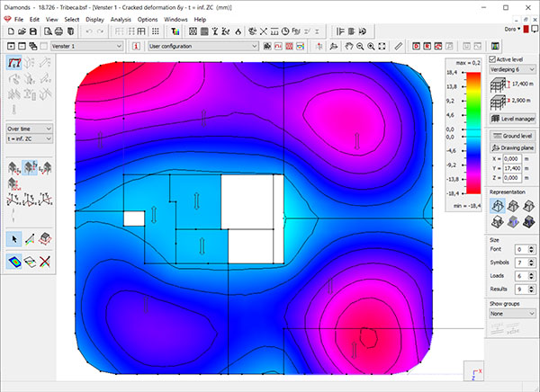This screenshot has width=540, height=392.
Task: Click the zoom out magnifier
Action: coord(360,46)
